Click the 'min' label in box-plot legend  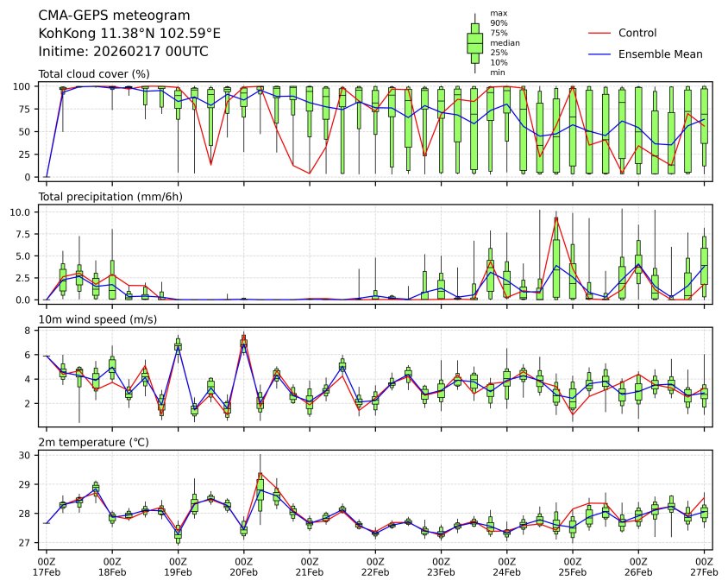tap(497, 73)
